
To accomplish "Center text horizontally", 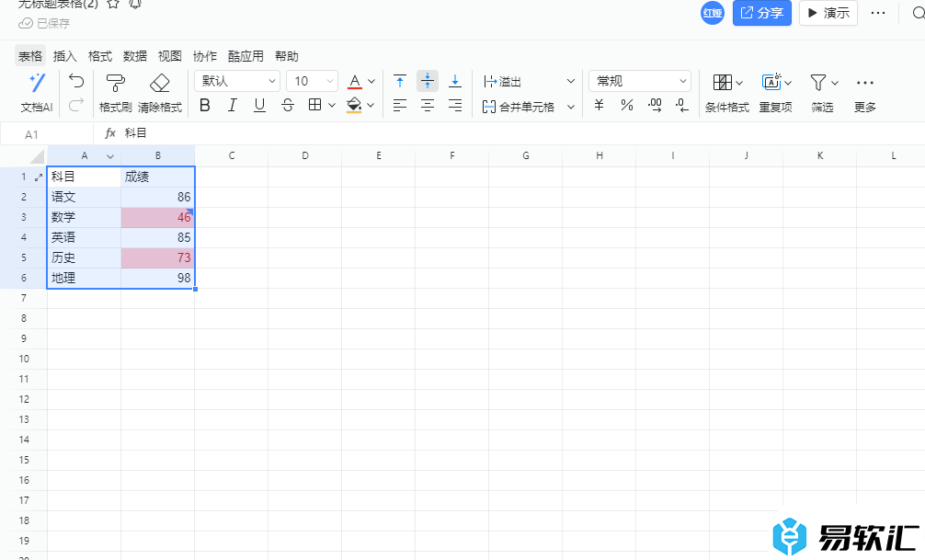I will coord(428,106).
